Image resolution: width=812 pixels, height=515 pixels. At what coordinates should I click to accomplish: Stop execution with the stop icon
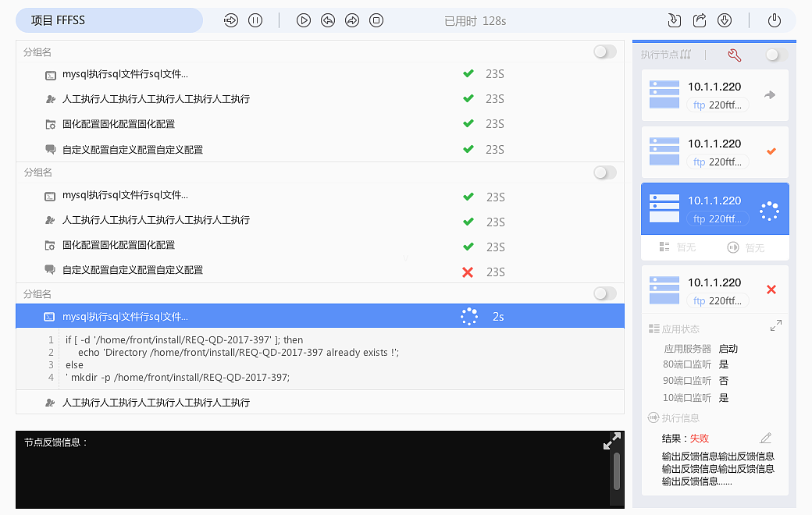point(376,21)
